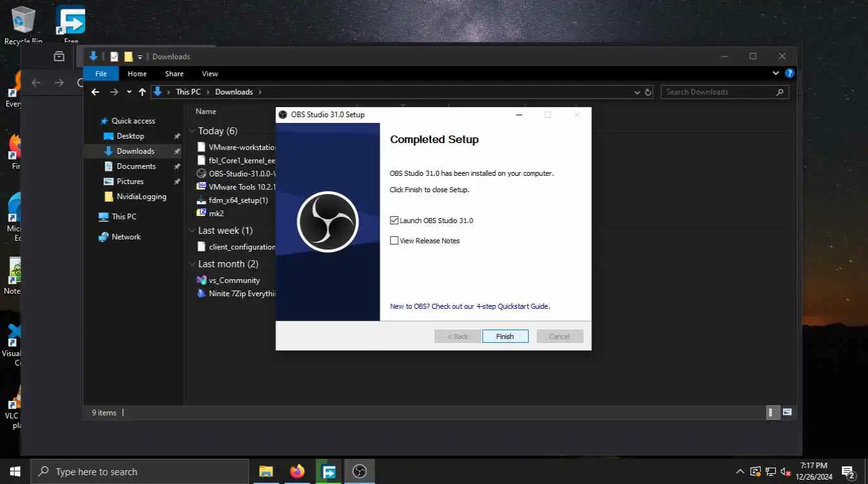
Task: Switch to the View ribbon tab
Action: [x=210, y=74]
